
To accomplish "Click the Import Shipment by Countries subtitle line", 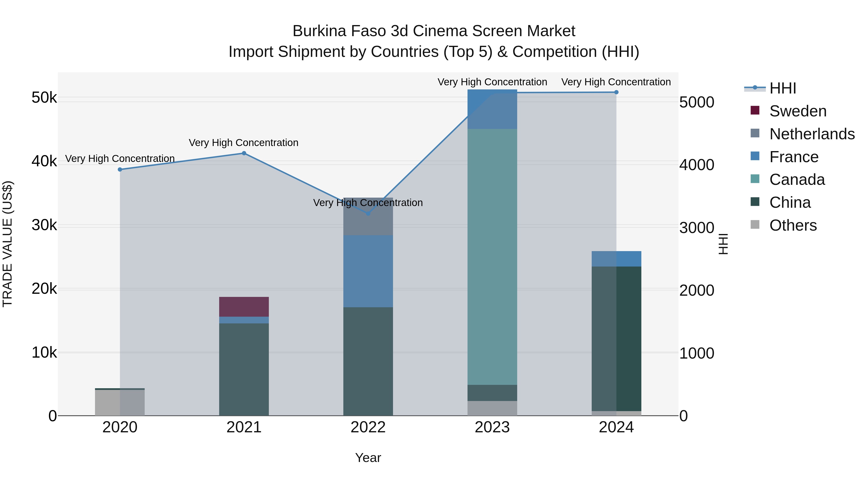I will click(x=434, y=52).
